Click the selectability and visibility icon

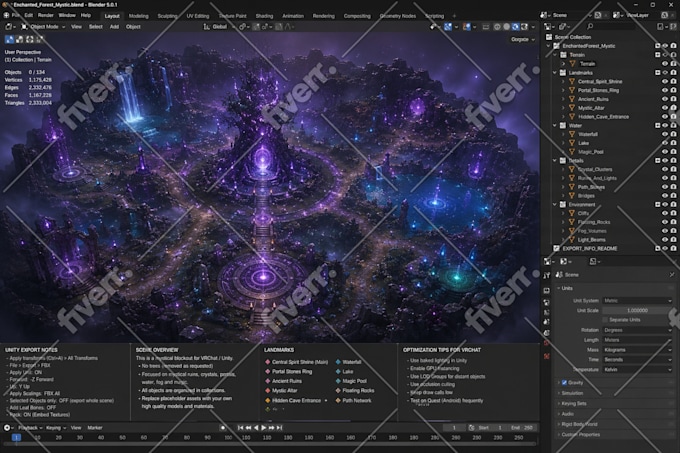[433, 27]
